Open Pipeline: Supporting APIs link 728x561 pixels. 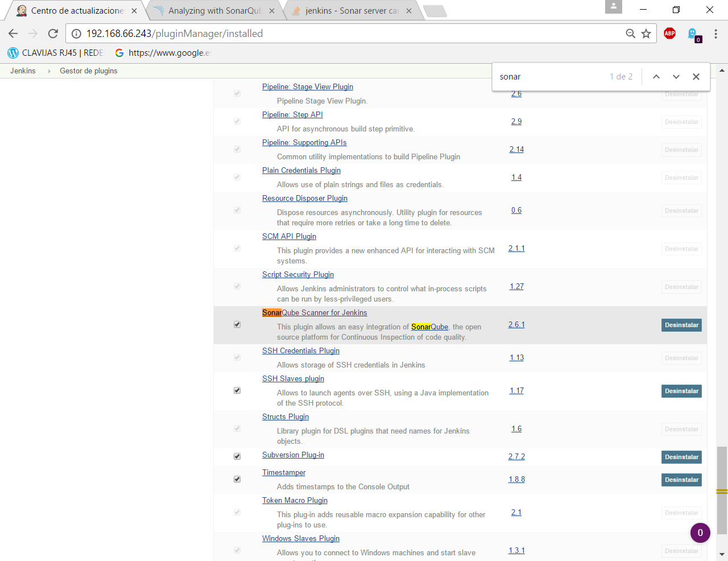(x=304, y=143)
